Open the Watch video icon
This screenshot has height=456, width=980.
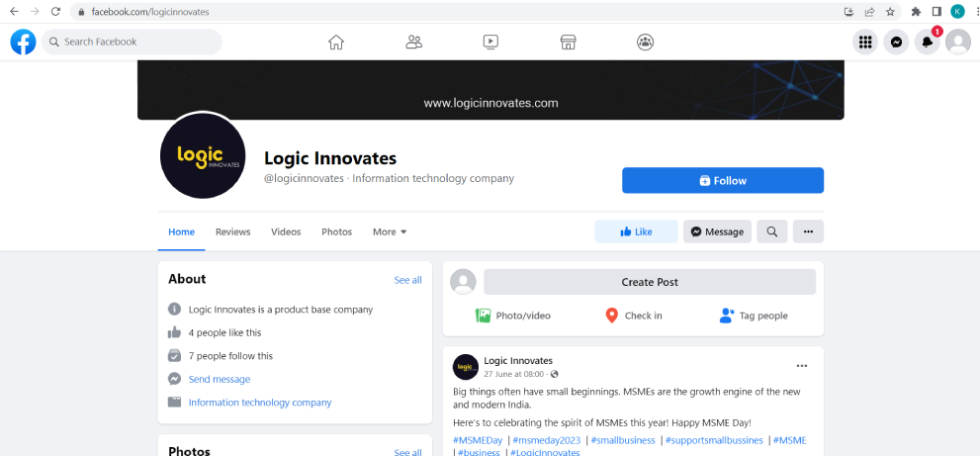point(490,42)
